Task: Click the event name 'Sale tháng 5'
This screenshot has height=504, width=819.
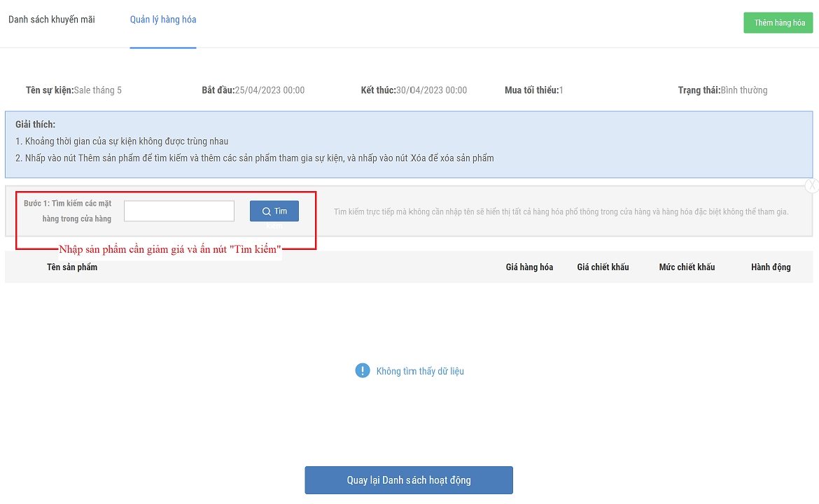Action: pyautogui.click(x=98, y=90)
